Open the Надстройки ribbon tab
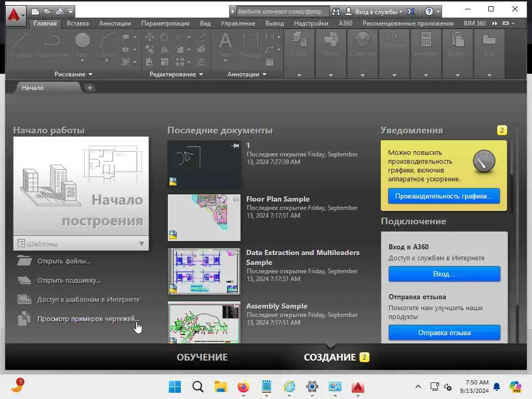 tap(311, 23)
